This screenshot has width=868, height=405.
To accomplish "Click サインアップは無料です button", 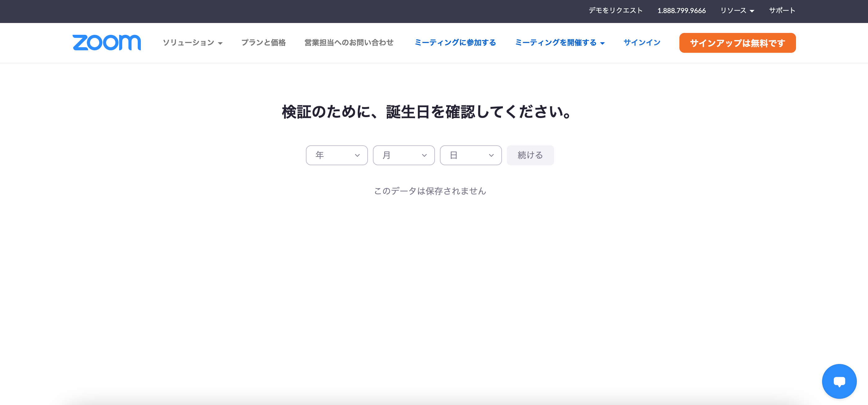I will coord(737,43).
